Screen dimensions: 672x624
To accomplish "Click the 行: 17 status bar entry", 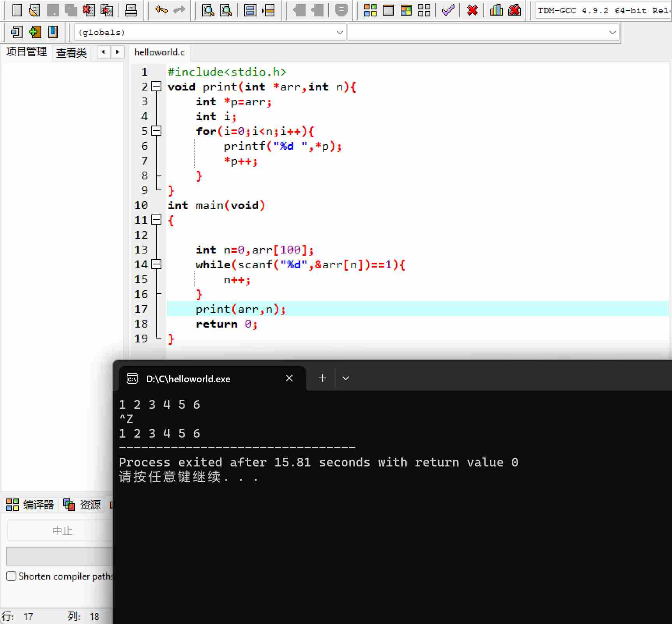I will point(18,617).
